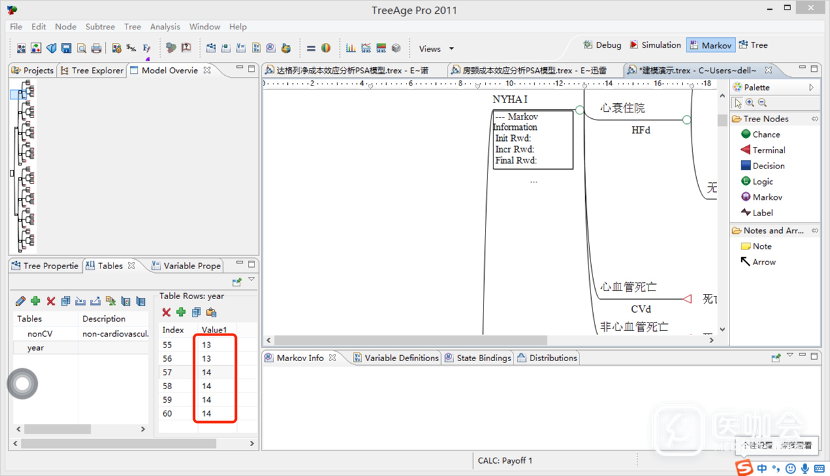The width and height of the screenshot is (830, 476).
Task: Click the palette zoom in magnifier
Action: [x=750, y=103]
